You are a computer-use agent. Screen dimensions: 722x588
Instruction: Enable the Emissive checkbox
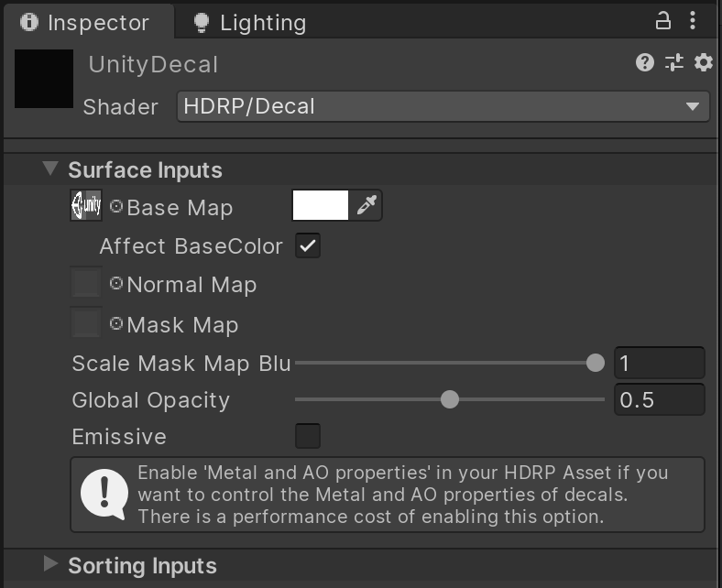308,436
